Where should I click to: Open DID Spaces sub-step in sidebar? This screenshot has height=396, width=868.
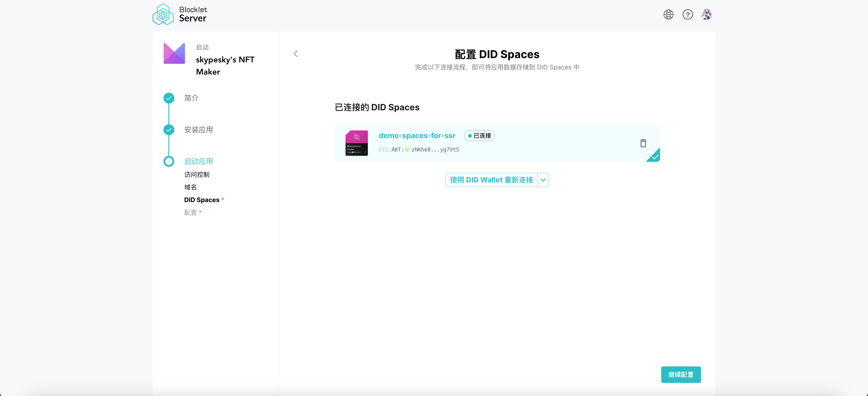pyautogui.click(x=201, y=200)
